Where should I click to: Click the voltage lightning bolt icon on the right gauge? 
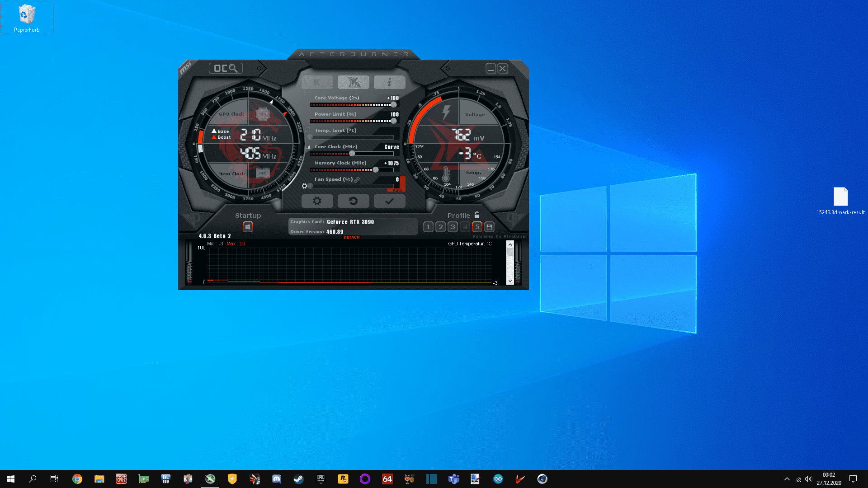click(x=446, y=112)
